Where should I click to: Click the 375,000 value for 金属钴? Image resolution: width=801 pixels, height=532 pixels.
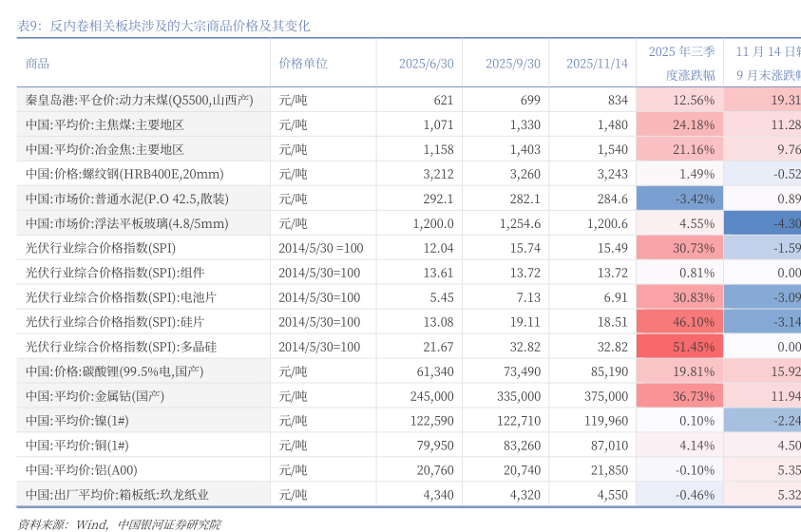(605, 396)
